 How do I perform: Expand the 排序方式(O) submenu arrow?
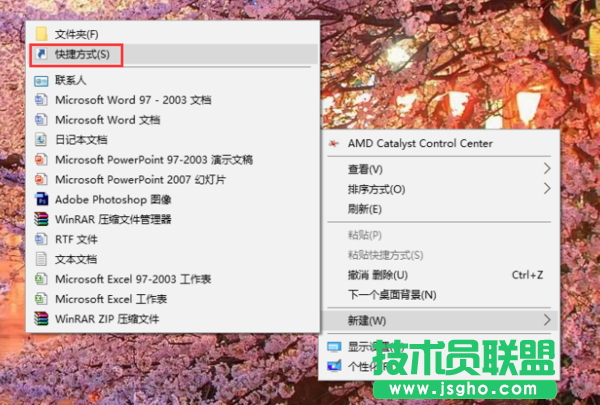click(547, 188)
